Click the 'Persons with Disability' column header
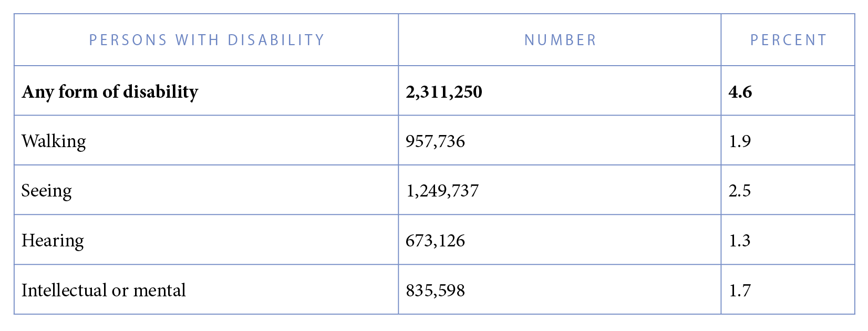This screenshot has height=331, width=868. click(x=206, y=40)
